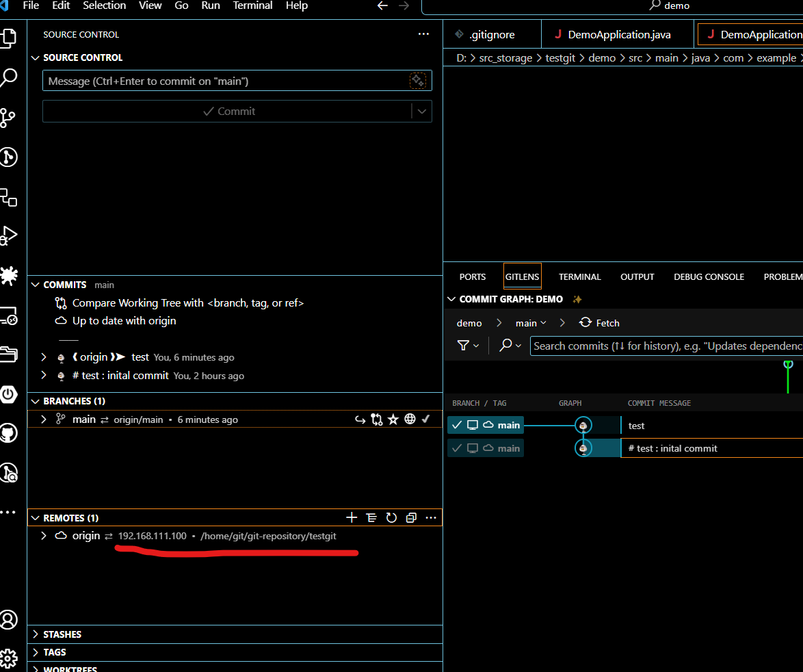
Task: Open Source Control more actions ellipsis
Action: point(423,34)
